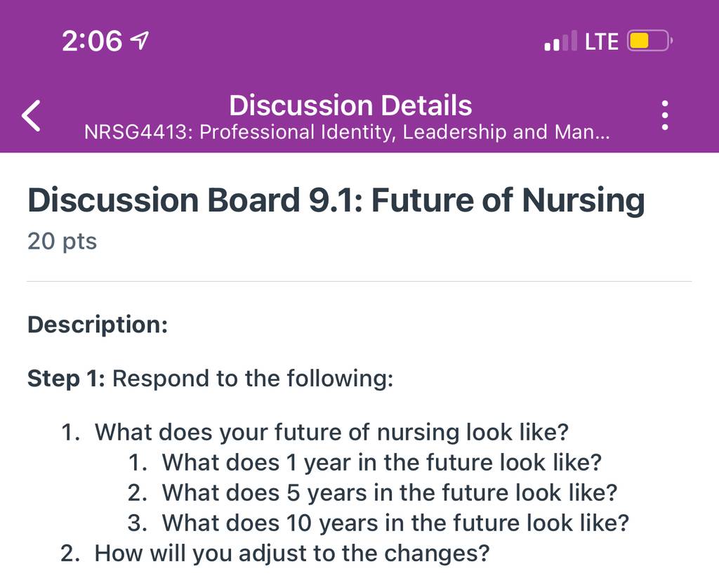The width and height of the screenshot is (719, 588).
Task: Tap the LTE network indicator
Action: click(601, 41)
